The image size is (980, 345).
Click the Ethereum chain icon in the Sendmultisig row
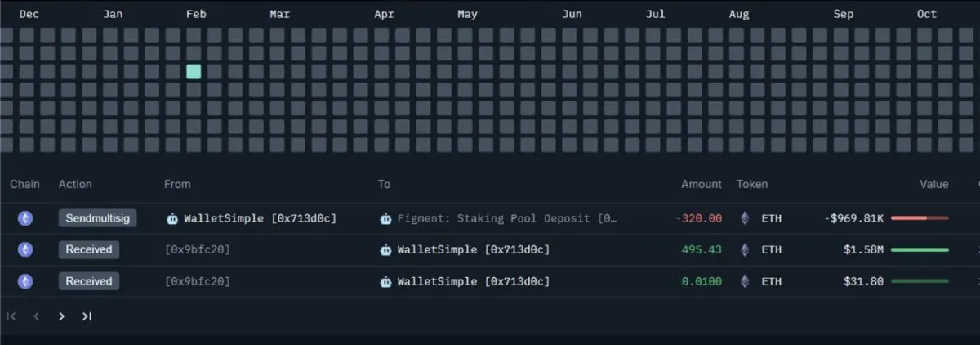[x=25, y=218]
